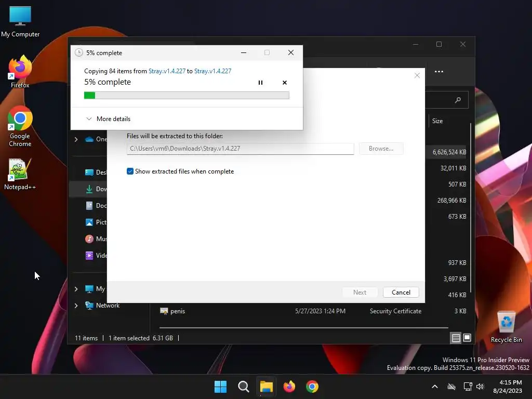
Task: Click the Browse... button
Action: tap(381, 149)
